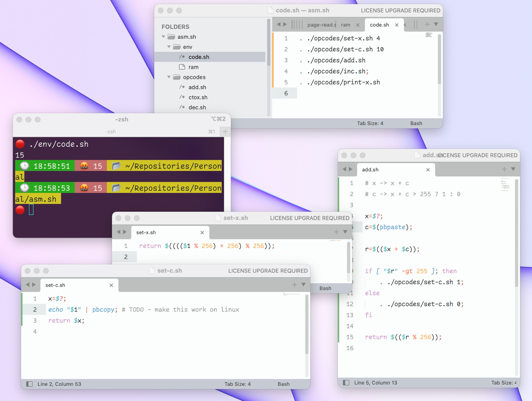
Task: Click the code.sh editor vertical scrollbar
Action: pos(439,60)
